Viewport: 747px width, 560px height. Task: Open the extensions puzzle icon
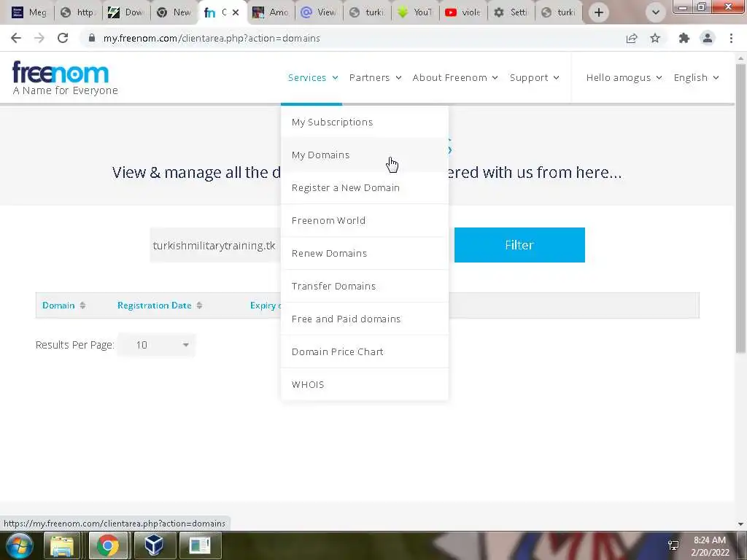click(x=684, y=38)
